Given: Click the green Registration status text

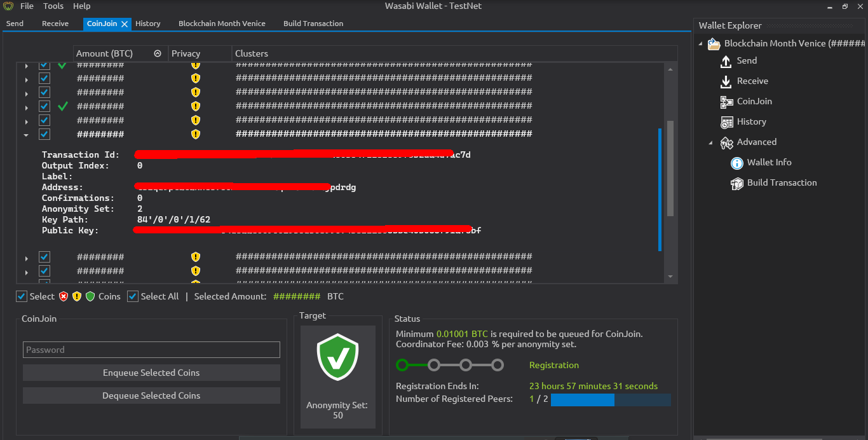Looking at the screenshot, I should pyautogui.click(x=554, y=365).
